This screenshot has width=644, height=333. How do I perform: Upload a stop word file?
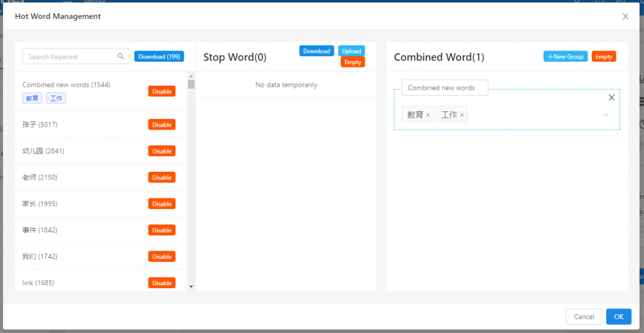(352, 51)
